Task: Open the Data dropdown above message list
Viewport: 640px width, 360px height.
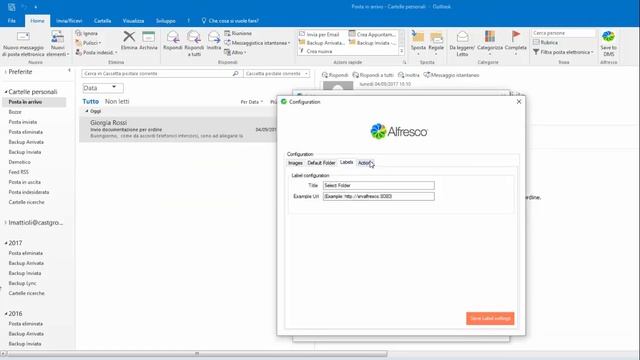Action: click(103, 88)
